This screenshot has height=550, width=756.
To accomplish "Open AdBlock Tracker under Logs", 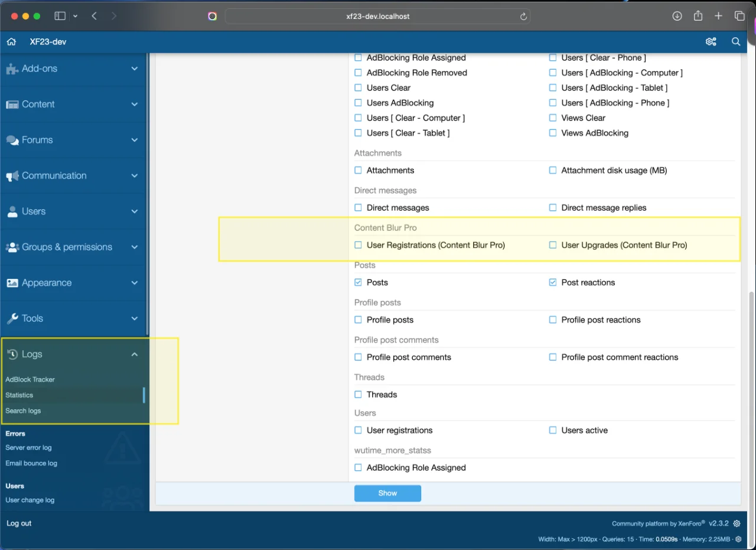I will pyautogui.click(x=30, y=380).
